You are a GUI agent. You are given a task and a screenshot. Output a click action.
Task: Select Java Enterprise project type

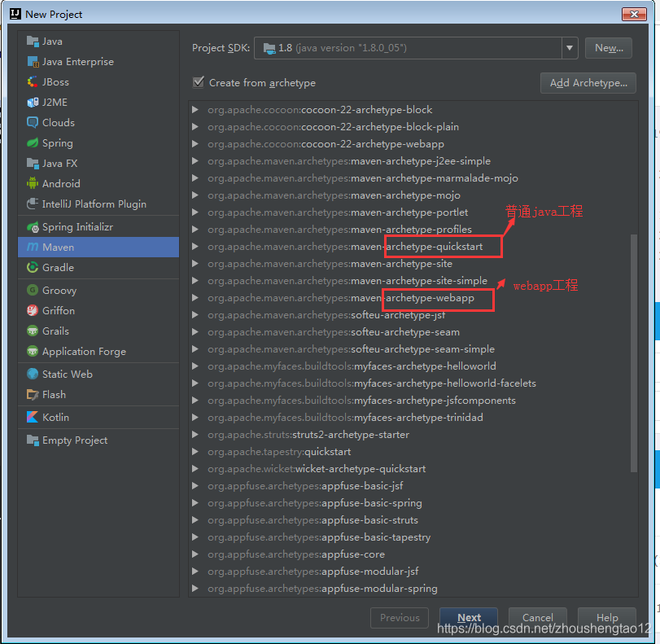(x=98, y=62)
